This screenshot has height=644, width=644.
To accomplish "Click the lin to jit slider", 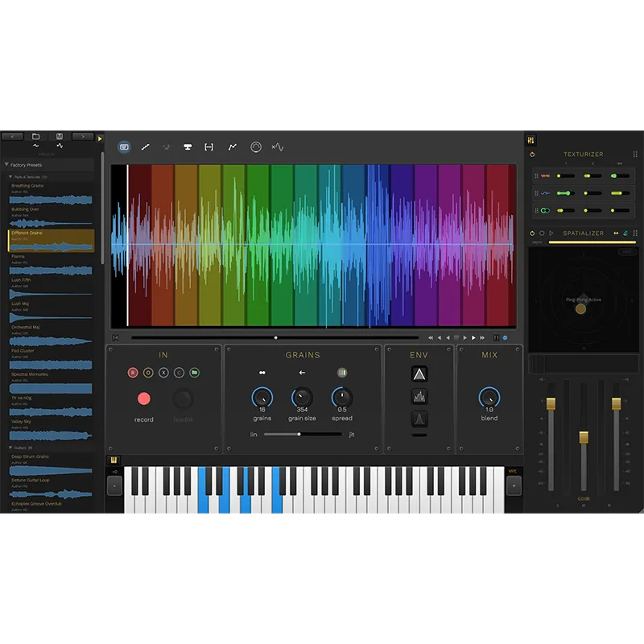I will click(x=303, y=434).
